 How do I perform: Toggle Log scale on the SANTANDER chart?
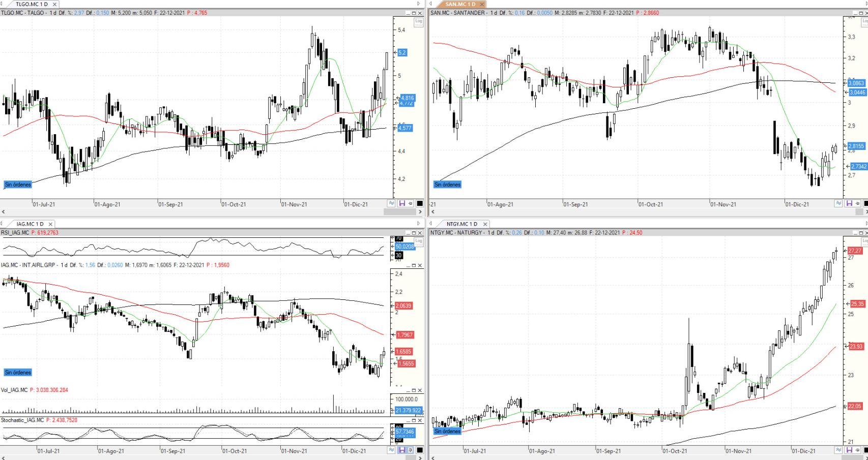pyautogui.click(x=864, y=21)
